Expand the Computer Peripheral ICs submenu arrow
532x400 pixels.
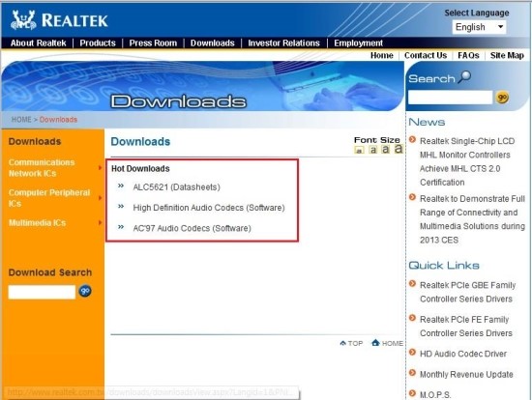pyautogui.click(x=100, y=198)
